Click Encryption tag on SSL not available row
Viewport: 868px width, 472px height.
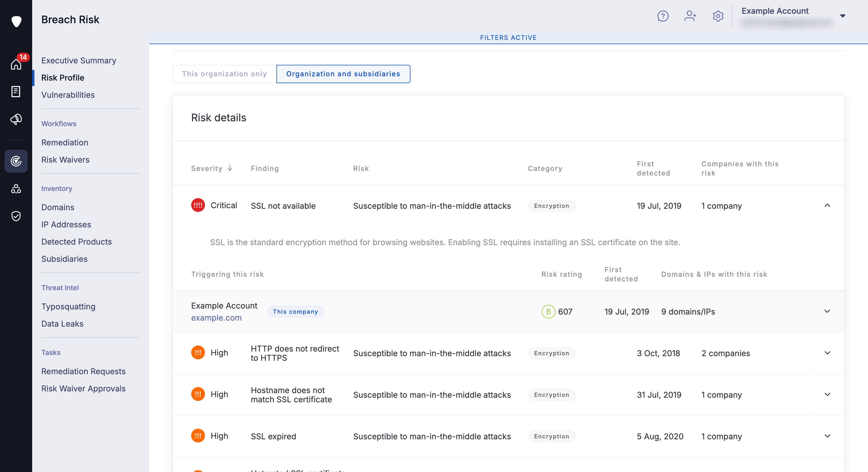point(552,206)
